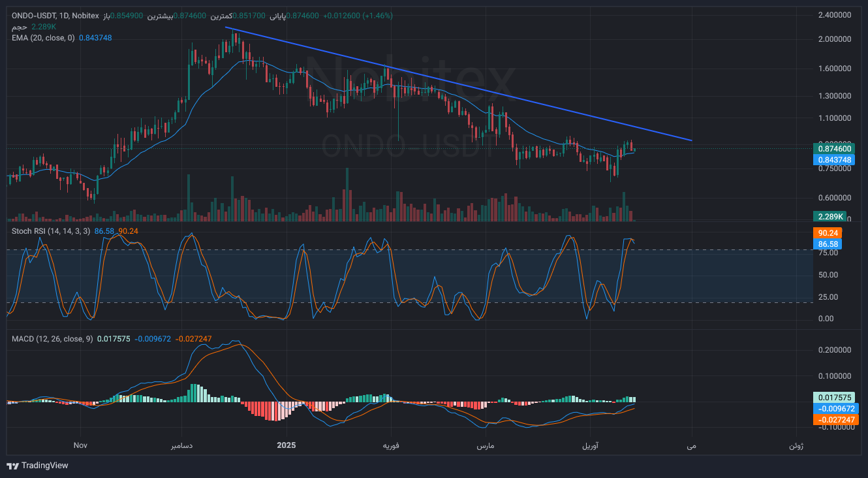
Task: Click the green 2.289K volume tag on axis
Action: (829, 216)
